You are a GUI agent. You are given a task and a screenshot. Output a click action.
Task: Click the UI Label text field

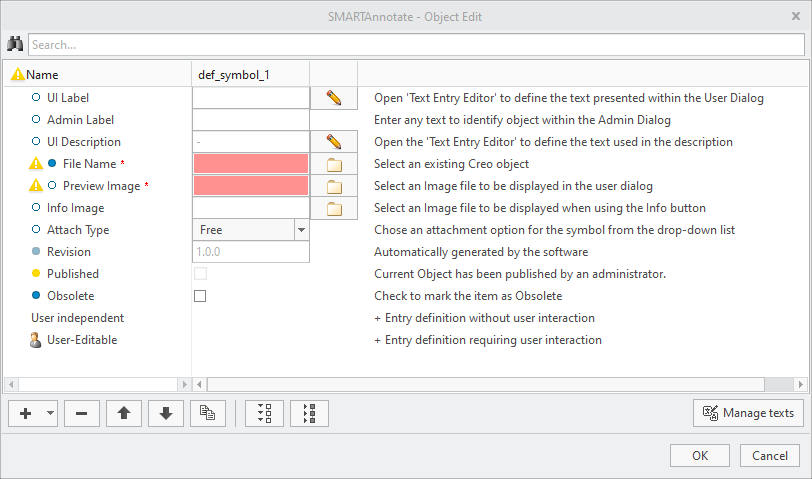tap(251, 98)
